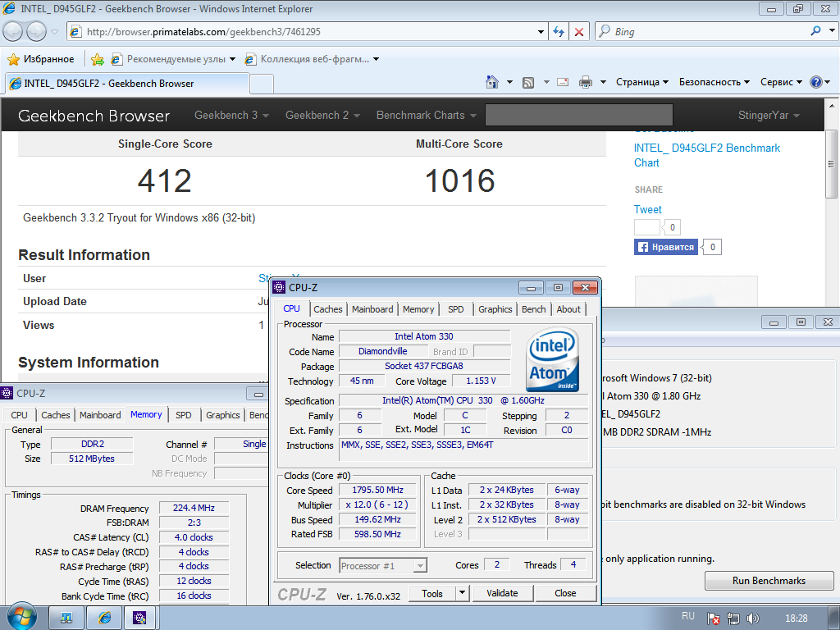Click the Facebook Нравится like button

click(666, 247)
